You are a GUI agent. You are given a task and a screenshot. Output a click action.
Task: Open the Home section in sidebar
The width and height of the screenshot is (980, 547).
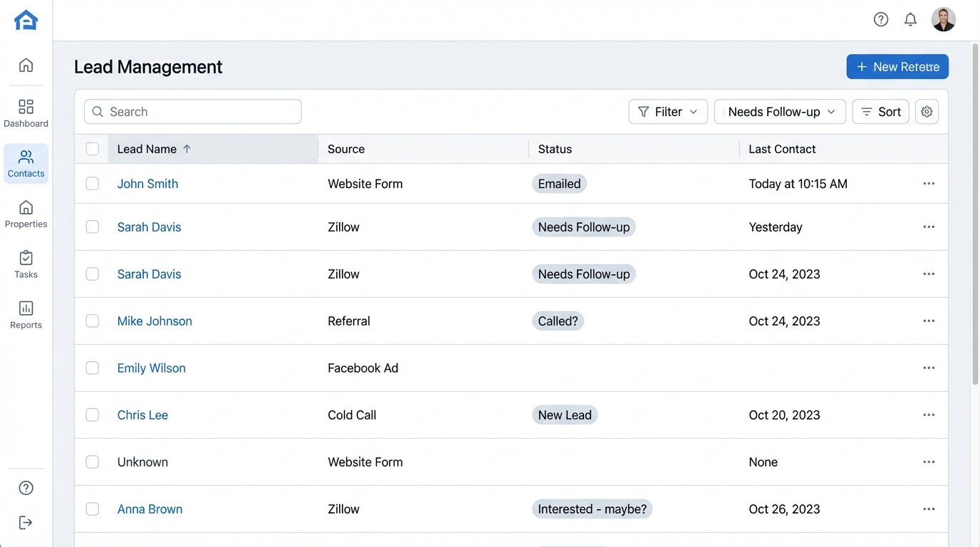(26, 64)
